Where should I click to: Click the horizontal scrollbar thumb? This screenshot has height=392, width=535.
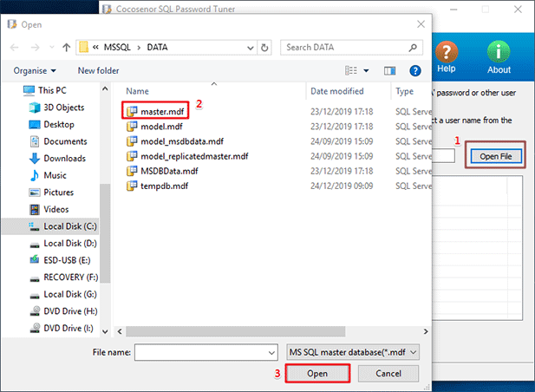click(x=236, y=331)
